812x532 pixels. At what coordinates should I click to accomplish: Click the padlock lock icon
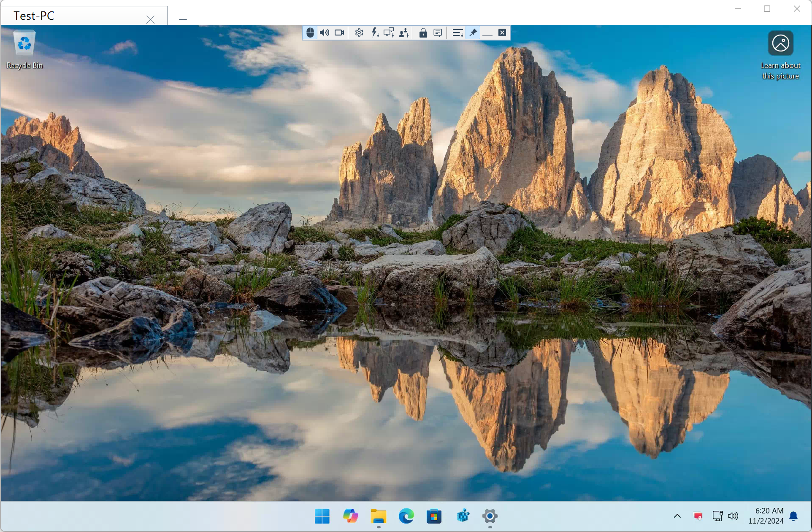[x=423, y=32]
